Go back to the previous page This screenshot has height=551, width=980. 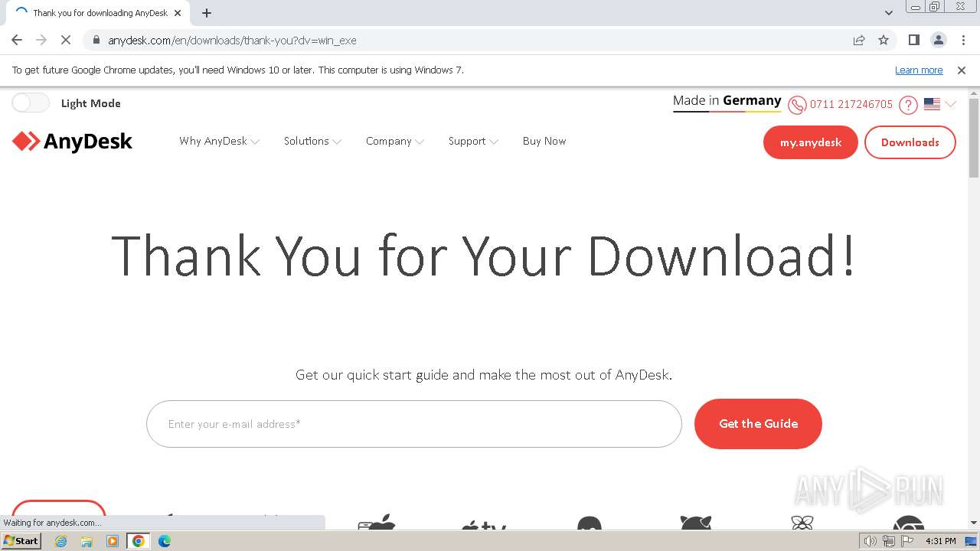coord(17,40)
